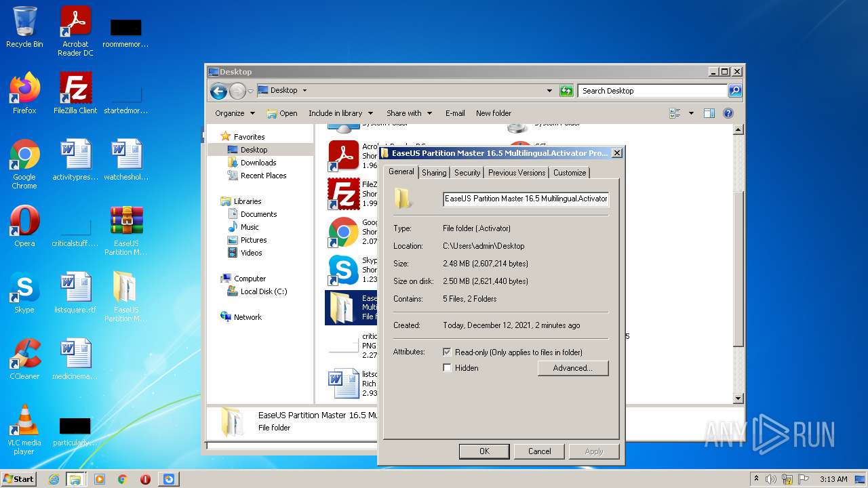Click file list vertical scrollbar down arrow
This screenshot has height=488, width=868.
pos(739,399)
